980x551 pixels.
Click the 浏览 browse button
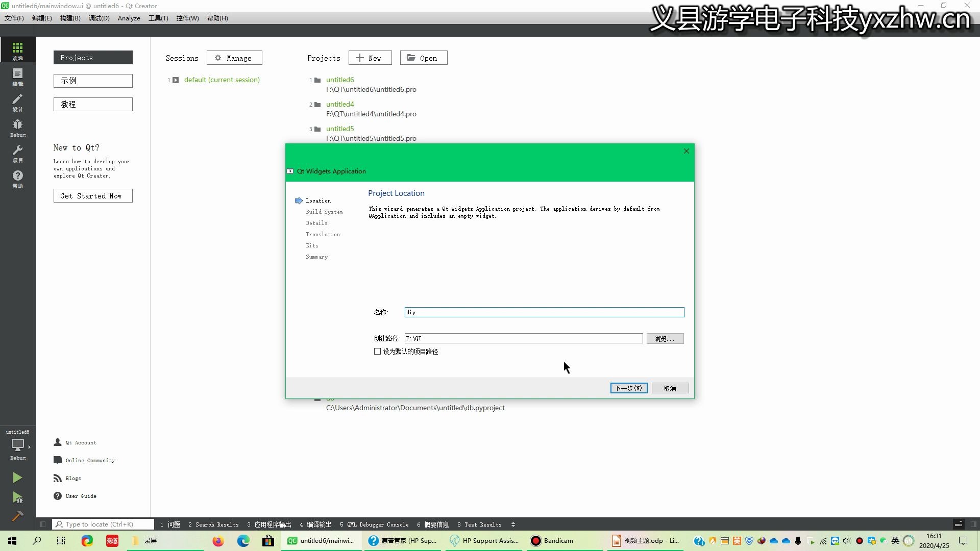pos(665,339)
